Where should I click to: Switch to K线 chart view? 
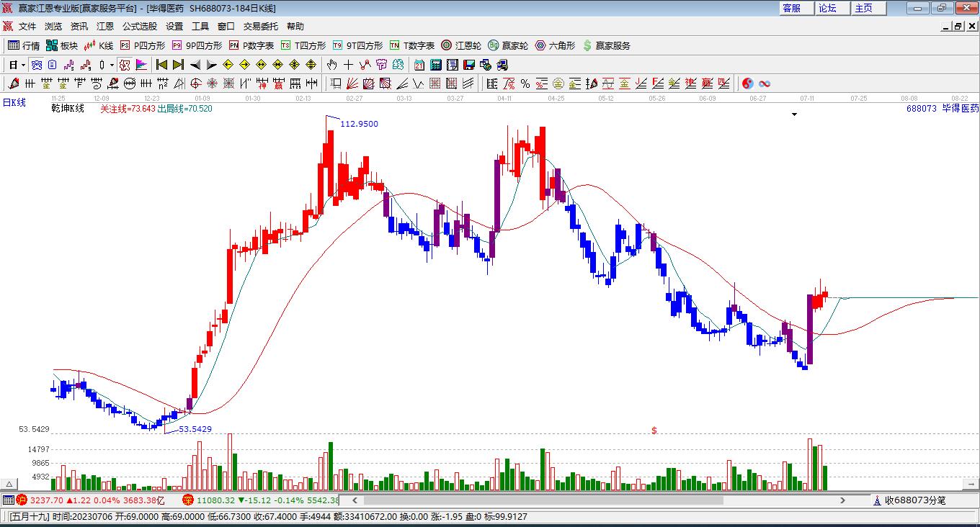coord(99,45)
